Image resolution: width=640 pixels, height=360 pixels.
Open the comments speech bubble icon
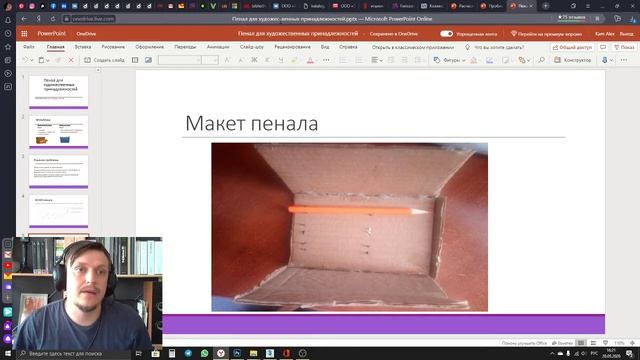603,47
